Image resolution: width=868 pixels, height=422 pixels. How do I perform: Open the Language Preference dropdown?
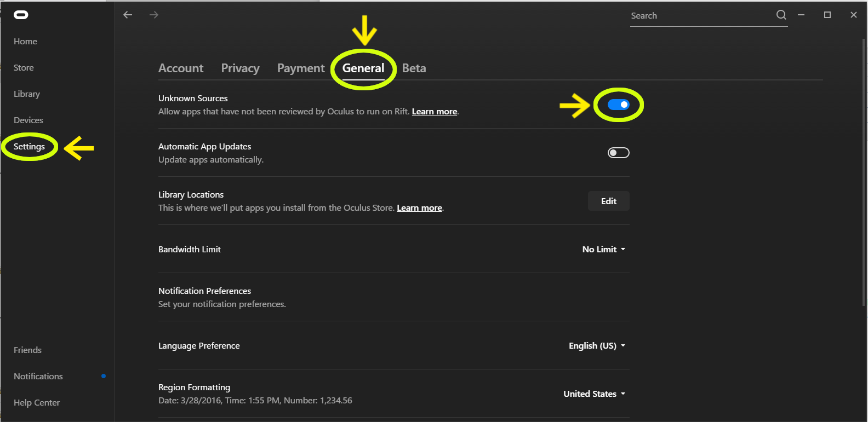tap(597, 345)
